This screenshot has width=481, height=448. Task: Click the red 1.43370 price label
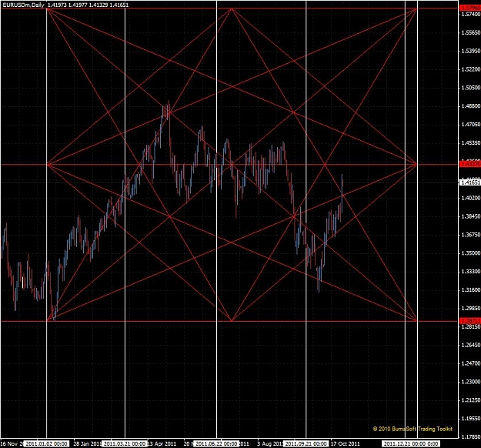coord(470,165)
